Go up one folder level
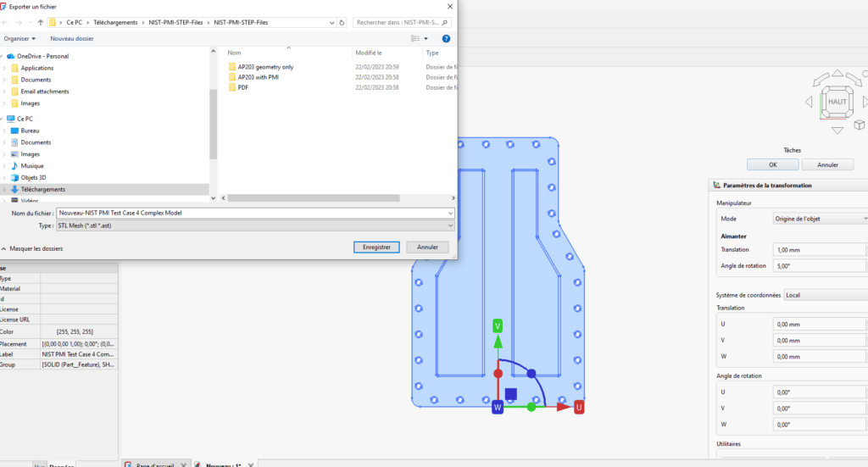 coord(41,23)
